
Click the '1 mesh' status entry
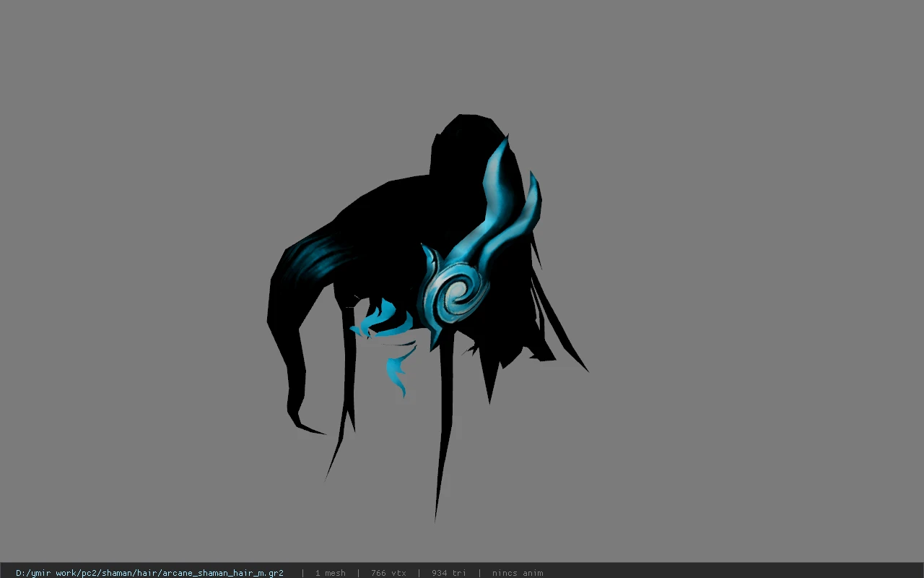tap(330, 573)
